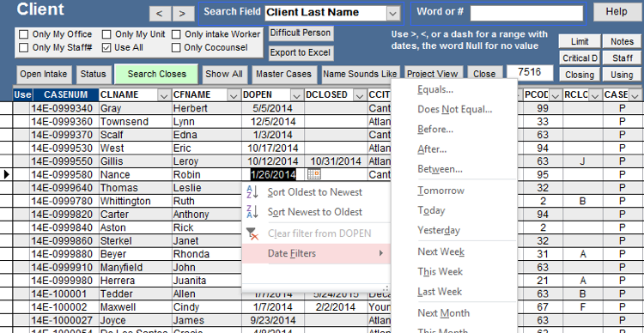Enable Only Cocounsel checkbox

[x=176, y=47]
